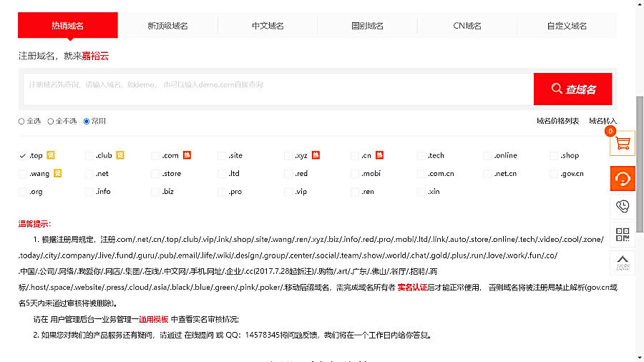
Task: Select the 全不选 radio button
Action: pyautogui.click(x=51, y=122)
